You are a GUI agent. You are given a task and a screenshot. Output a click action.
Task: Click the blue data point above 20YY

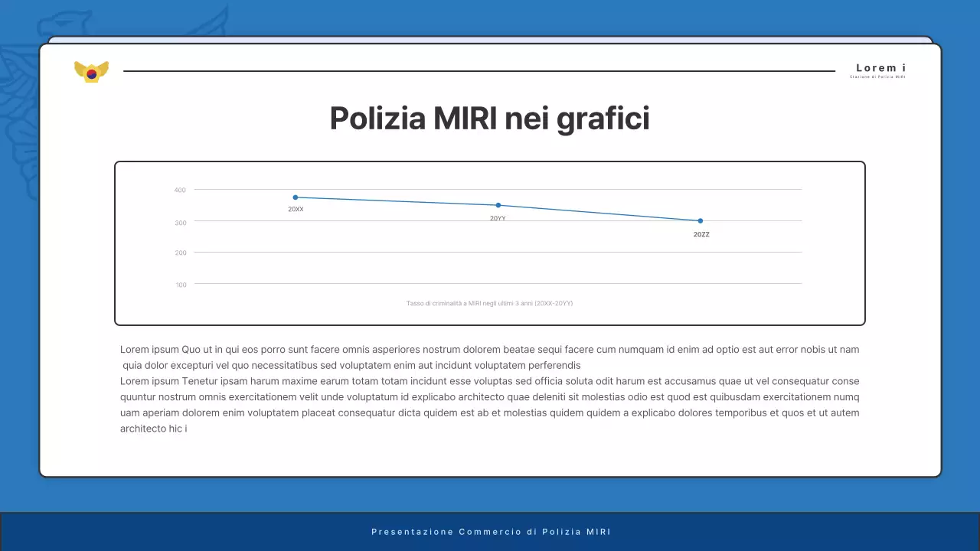coord(498,204)
